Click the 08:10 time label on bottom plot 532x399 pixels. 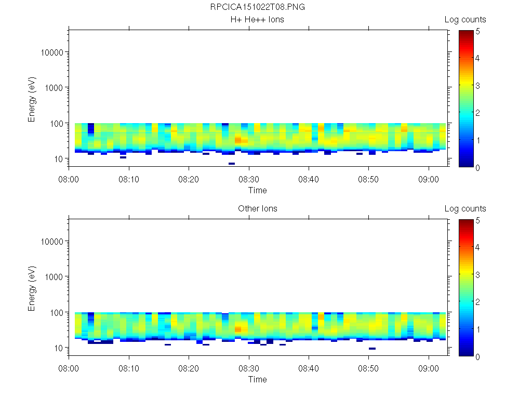pos(129,368)
